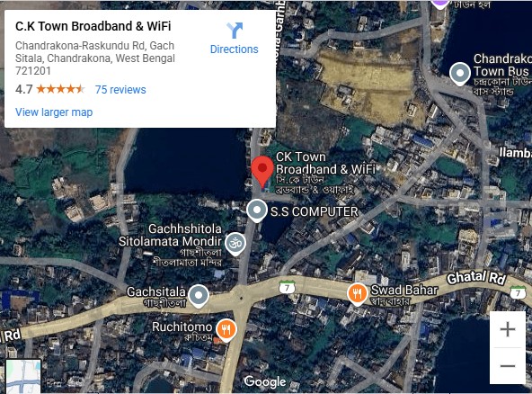Open the Swad Bahar restaurant marker
The height and width of the screenshot is (394, 532).
pyautogui.click(x=357, y=294)
